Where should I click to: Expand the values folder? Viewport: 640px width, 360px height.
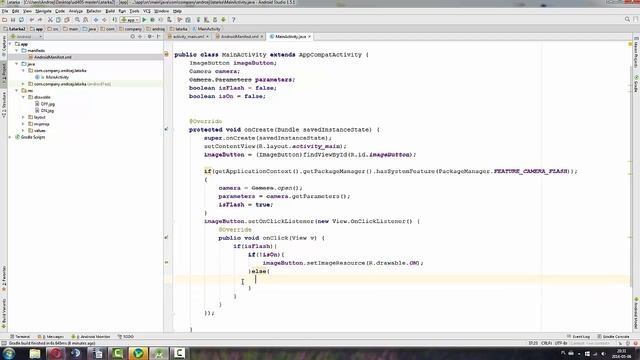click(x=23, y=131)
